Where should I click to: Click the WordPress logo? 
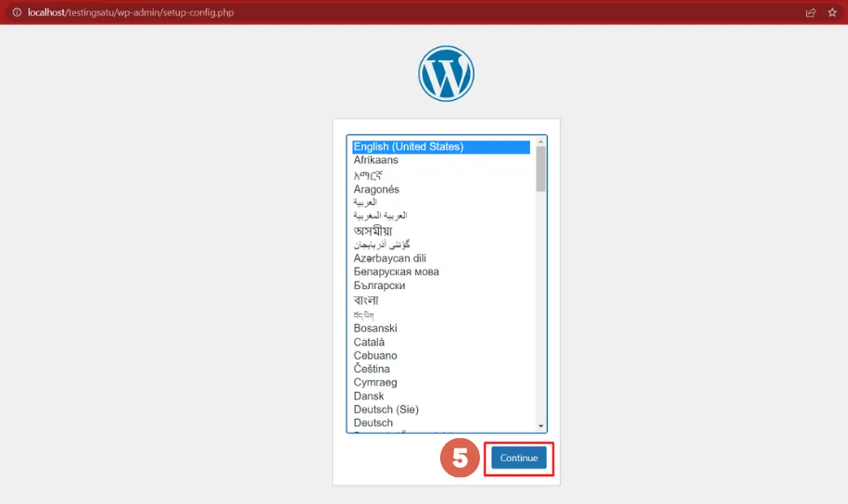(x=446, y=73)
